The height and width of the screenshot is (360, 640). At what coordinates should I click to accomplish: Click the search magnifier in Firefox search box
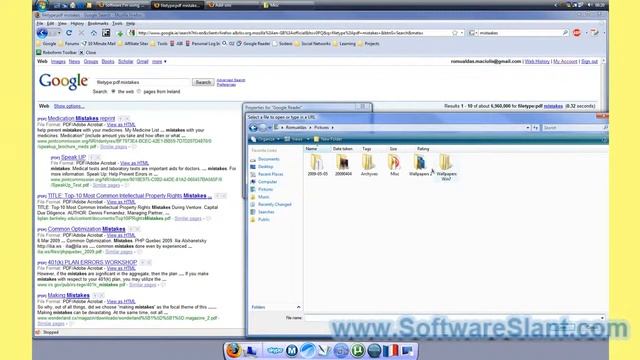[565, 33]
